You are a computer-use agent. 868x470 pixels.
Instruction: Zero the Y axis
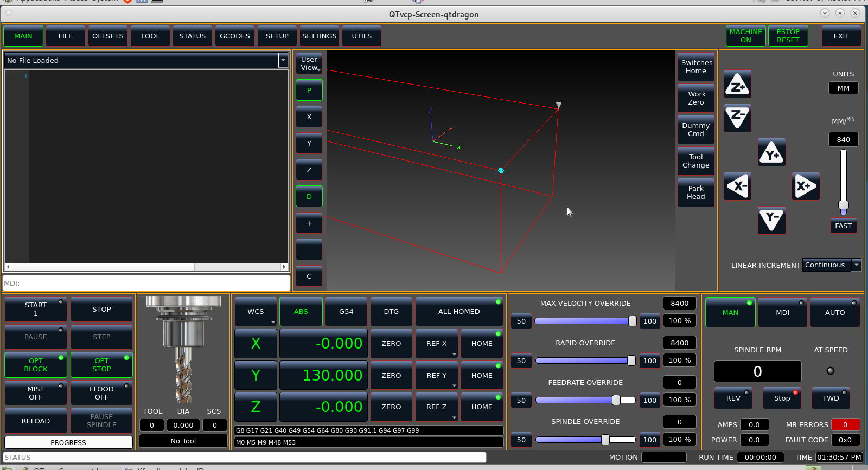coord(391,375)
